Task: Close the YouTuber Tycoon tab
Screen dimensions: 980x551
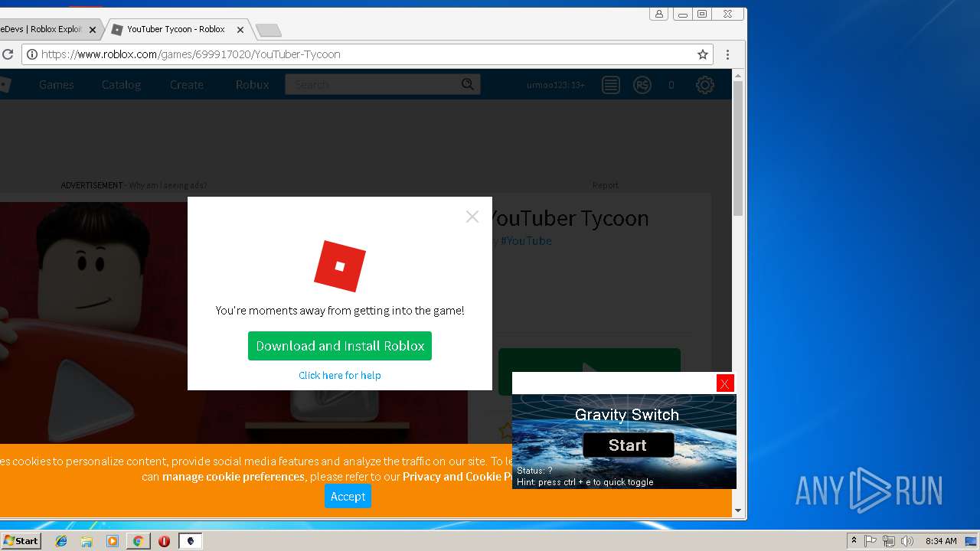Action: [x=240, y=30]
